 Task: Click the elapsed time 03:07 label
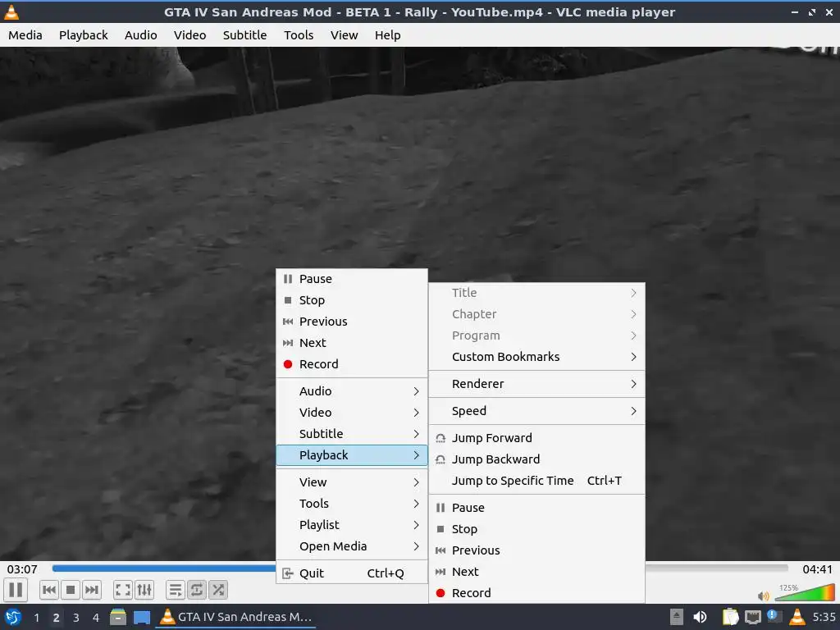[22, 569]
